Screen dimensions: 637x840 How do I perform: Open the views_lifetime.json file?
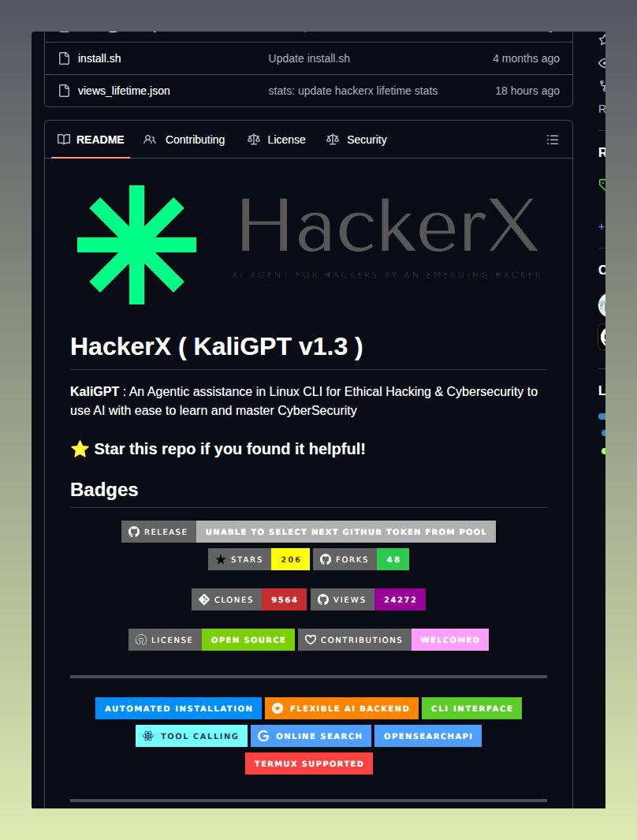[124, 91]
